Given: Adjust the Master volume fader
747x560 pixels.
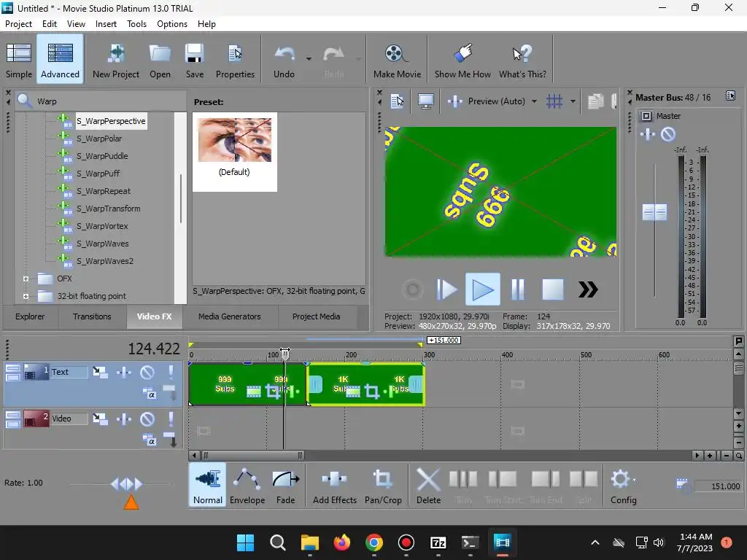Looking at the screenshot, I should point(654,212).
